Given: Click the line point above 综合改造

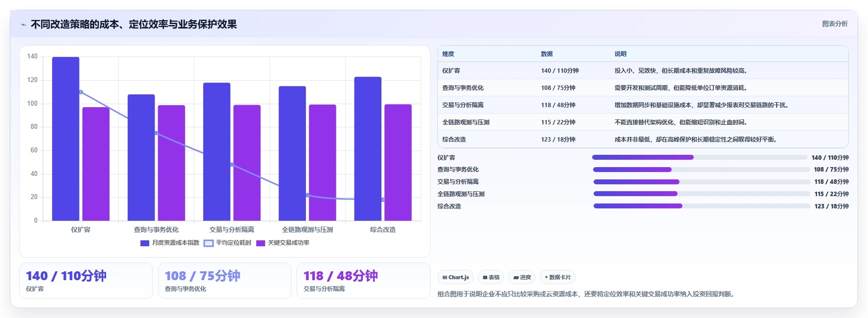Looking at the screenshot, I should tap(383, 200).
